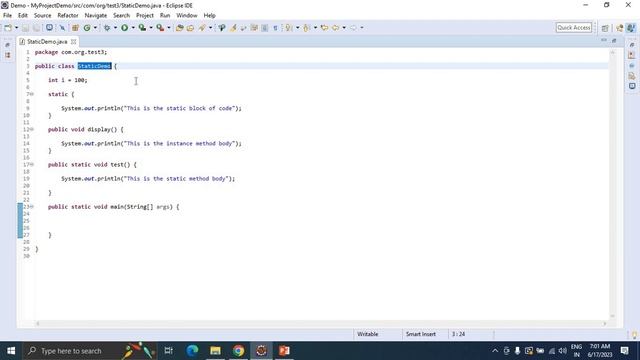Click the New Java Class icon
This screenshot has width=640, height=360.
pos(87,28)
